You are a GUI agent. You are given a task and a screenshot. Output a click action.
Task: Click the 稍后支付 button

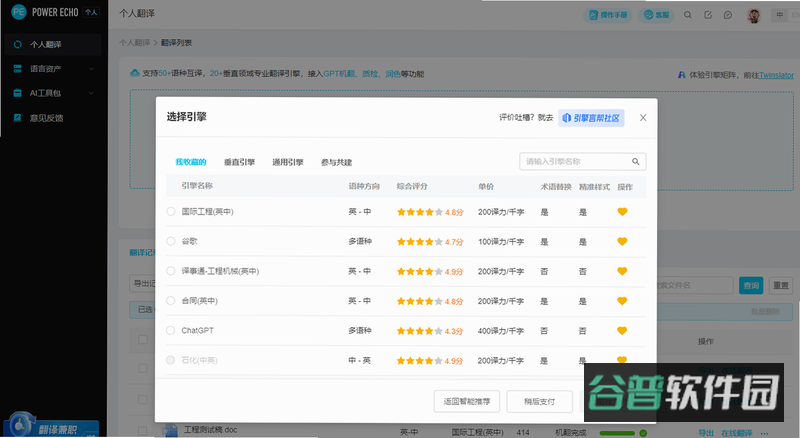pos(539,401)
